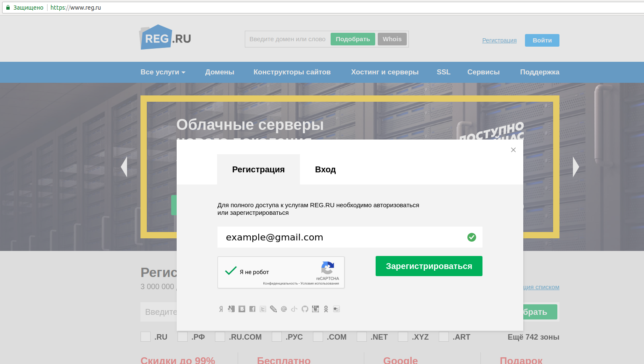The width and height of the screenshot is (644, 364).
Task: Open reCAPTCHA 'Конфиденциальность' link
Action: [x=281, y=284]
